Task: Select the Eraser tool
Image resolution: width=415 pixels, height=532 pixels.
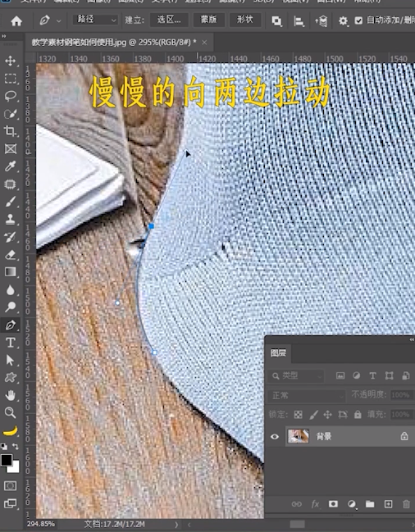Action: [x=10, y=254]
